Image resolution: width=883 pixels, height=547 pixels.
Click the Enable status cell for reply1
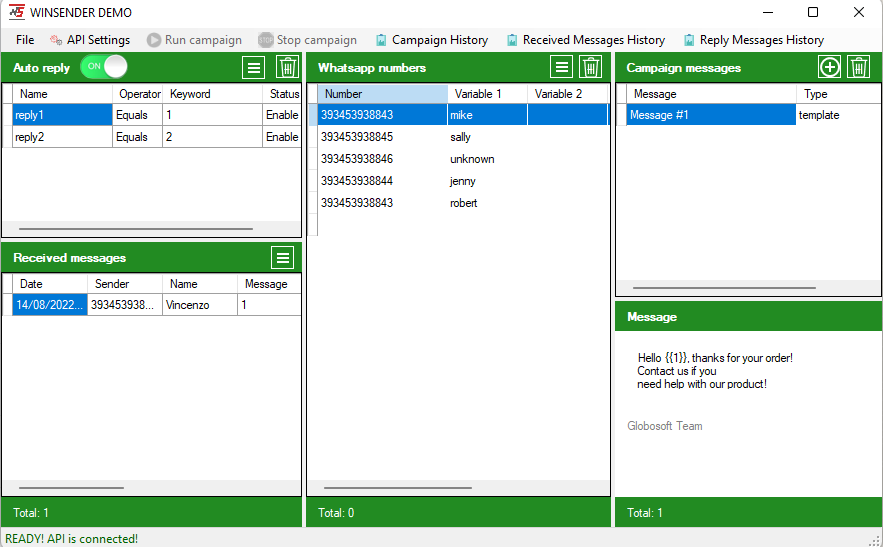point(282,115)
